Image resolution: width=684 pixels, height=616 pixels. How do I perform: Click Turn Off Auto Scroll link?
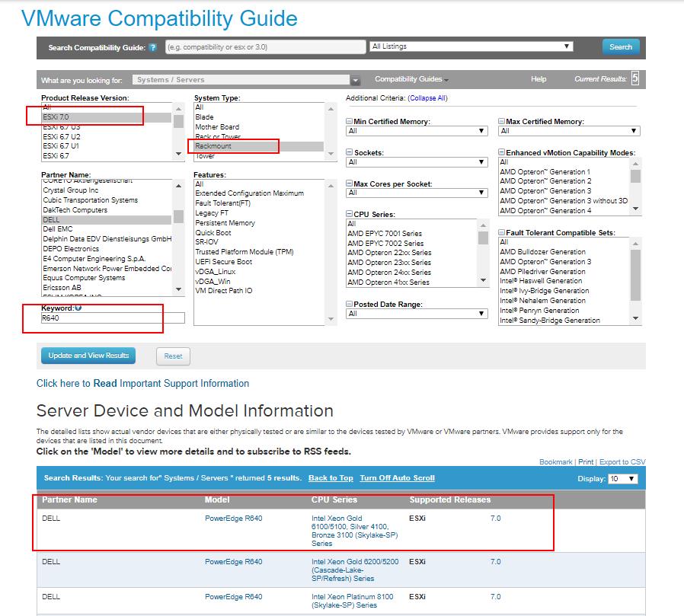click(397, 478)
